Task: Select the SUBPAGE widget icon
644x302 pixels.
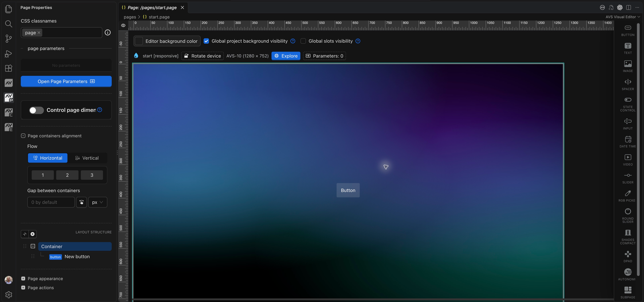Action: click(628, 290)
